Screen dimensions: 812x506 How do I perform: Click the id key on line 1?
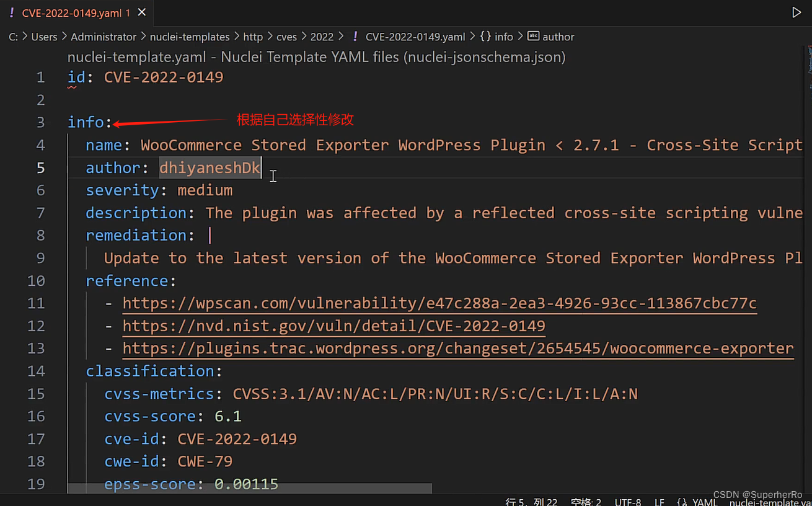[76, 78]
